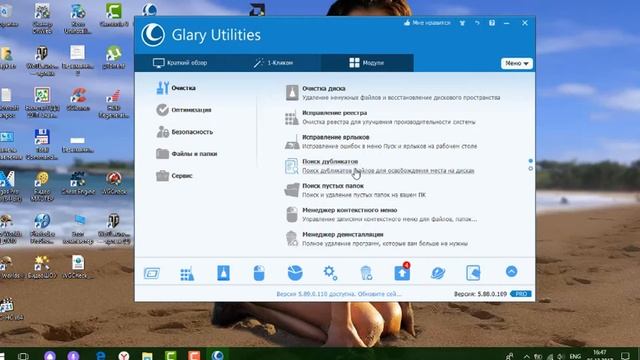Open the Disk Cleaner module (Очистка диска)

pyautogui.click(x=392, y=93)
